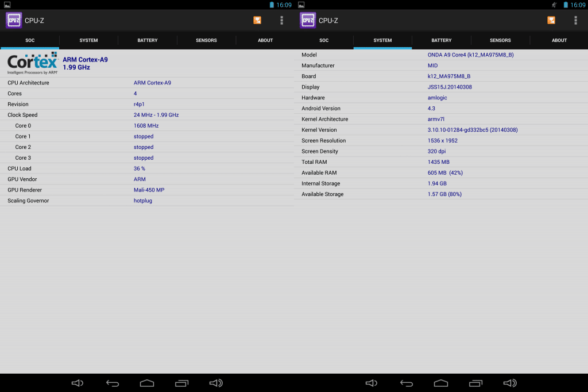Tap the Cores value "4"

(x=136, y=94)
